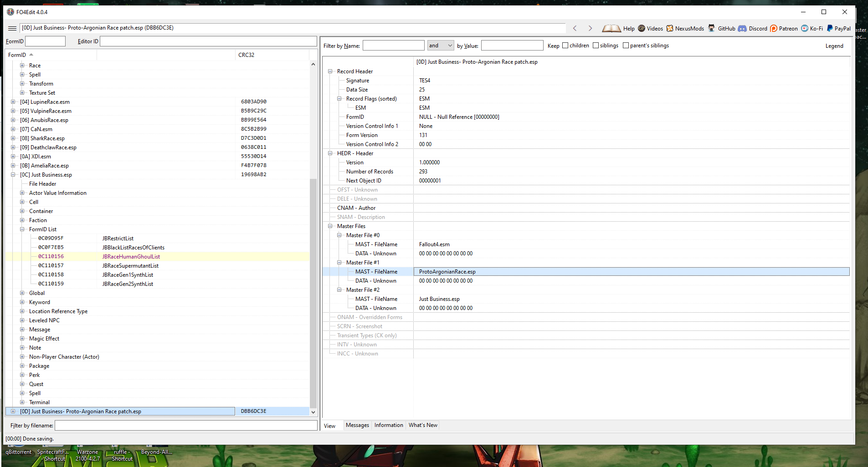868x467 pixels.
Task: Switch to the View tab
Action: pos(330,426)
